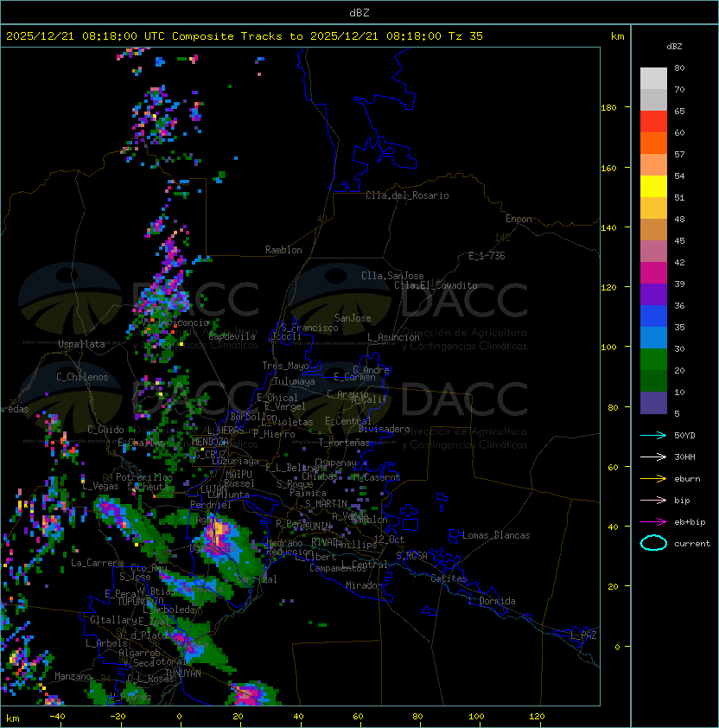Select the 54 dBZ yellow color swatch

[653, 186]
